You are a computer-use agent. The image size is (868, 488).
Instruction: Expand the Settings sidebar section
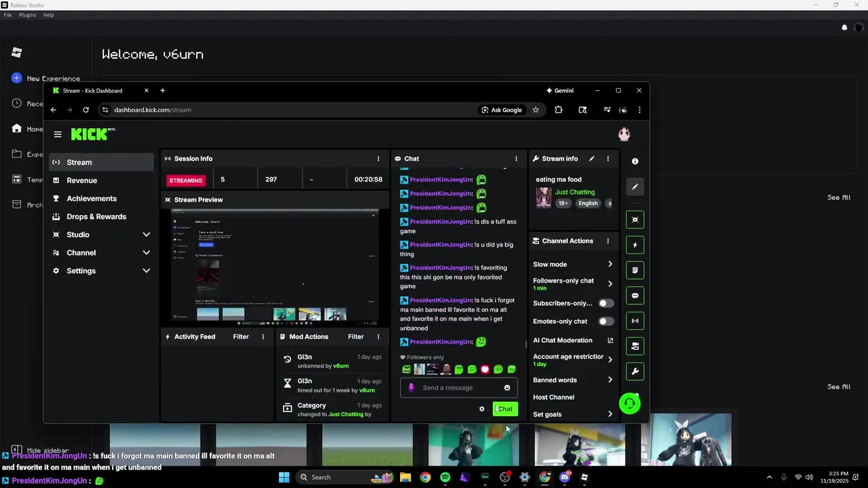(102, 271)
